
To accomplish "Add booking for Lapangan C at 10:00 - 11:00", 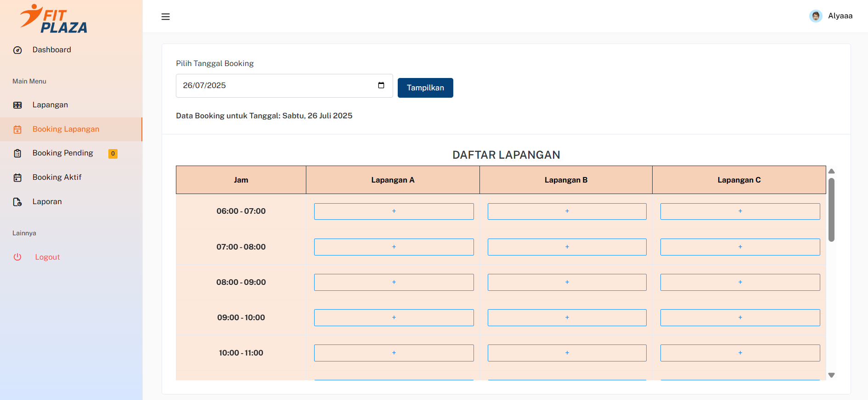I will click(740, 353).
